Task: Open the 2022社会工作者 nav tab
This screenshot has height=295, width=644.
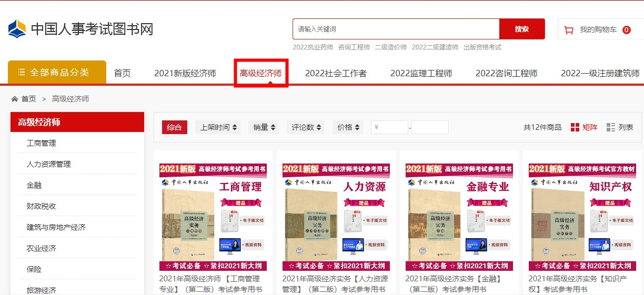Action: coord(336,74)
